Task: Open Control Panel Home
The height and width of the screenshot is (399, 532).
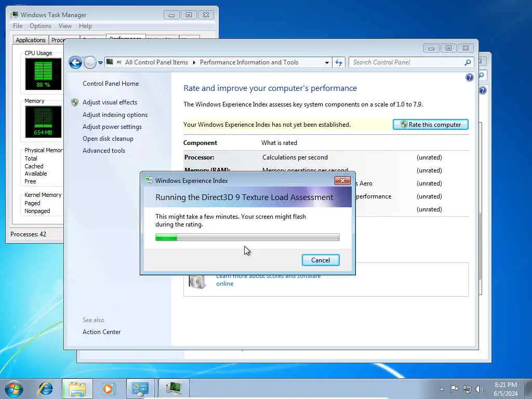Action: [111, 84]
